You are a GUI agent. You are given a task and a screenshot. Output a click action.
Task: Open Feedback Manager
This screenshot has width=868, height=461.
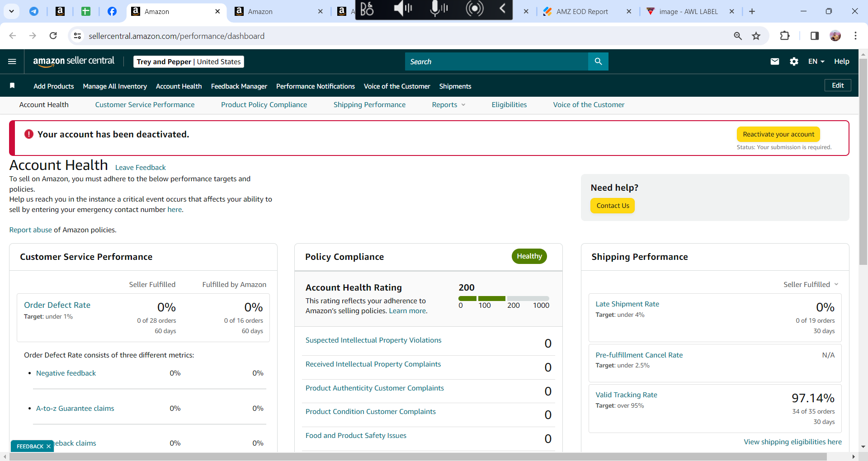coord(239,86)
